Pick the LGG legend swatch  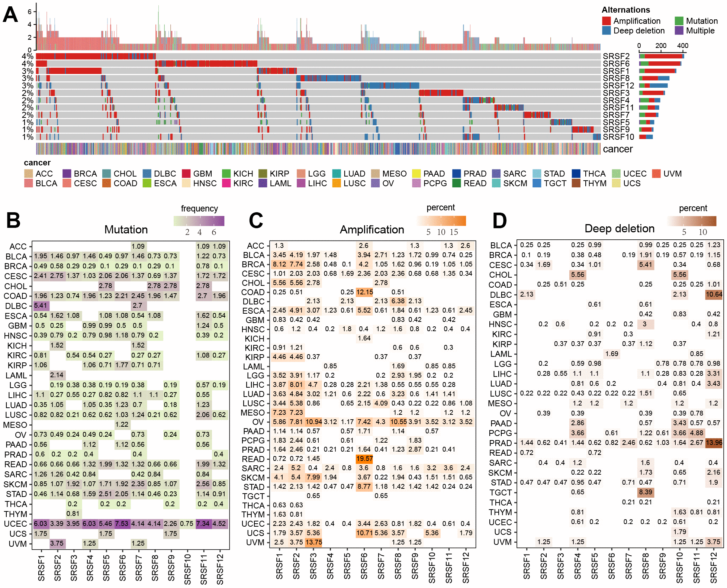coord(301,174)
